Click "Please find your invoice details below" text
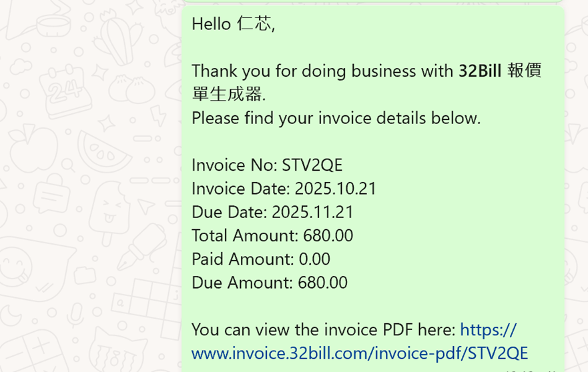 point(336,118)
